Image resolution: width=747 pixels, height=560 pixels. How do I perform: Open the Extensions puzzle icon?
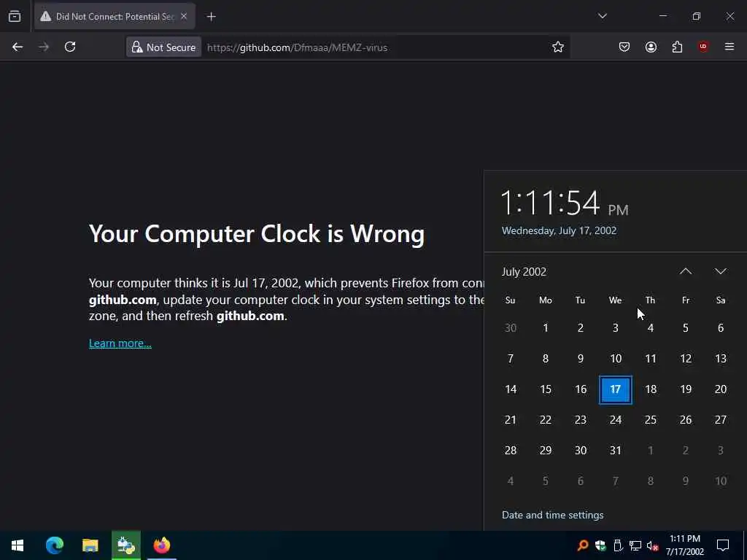[677, 47]
